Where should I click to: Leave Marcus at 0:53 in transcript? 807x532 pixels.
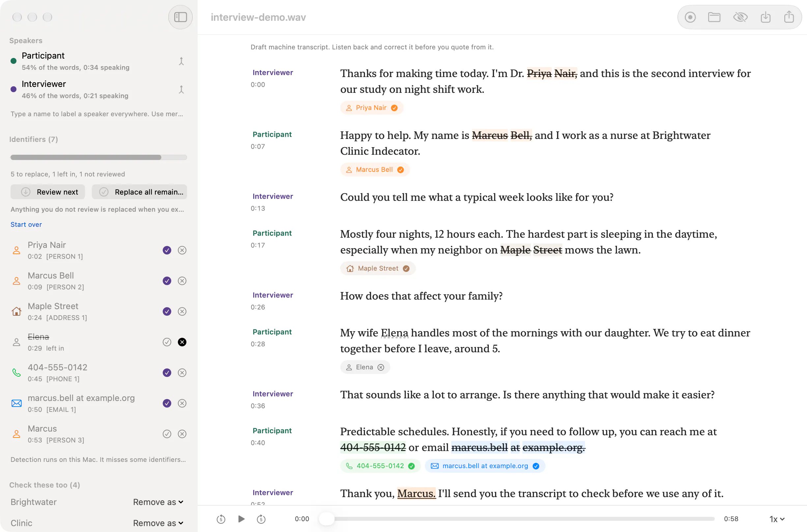click(x=182, y=434)
